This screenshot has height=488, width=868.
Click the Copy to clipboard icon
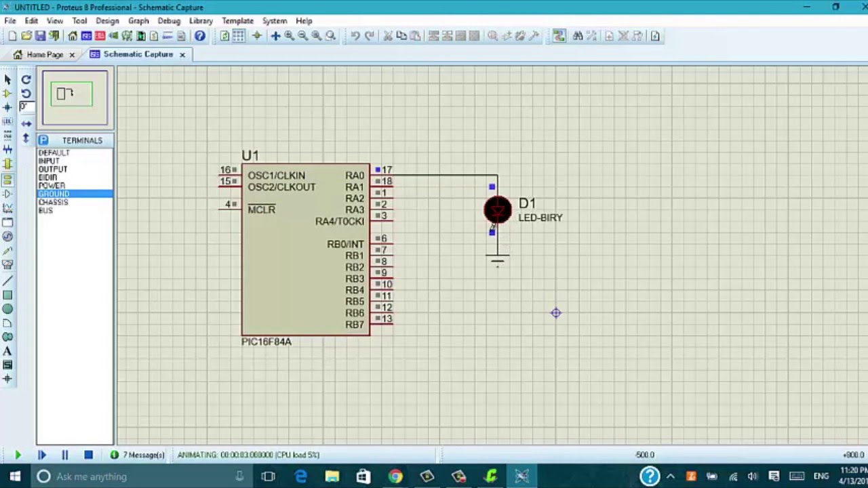401,36
